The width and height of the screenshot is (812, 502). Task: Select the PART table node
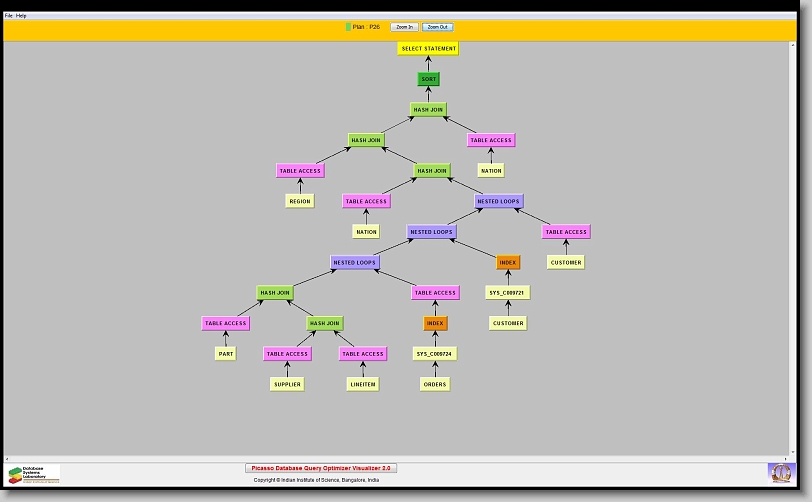pos(225,354)
